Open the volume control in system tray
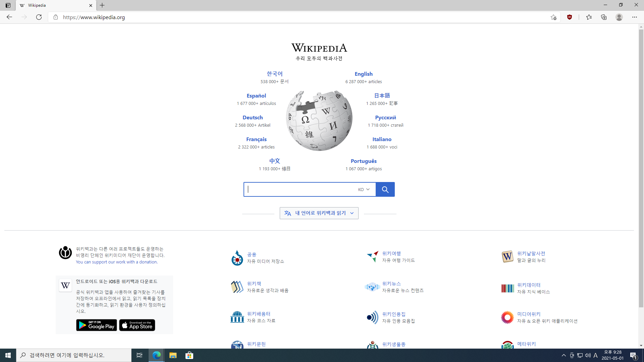Image resolution: width=644 pixels, height=362 pixels. pos(588,355)
